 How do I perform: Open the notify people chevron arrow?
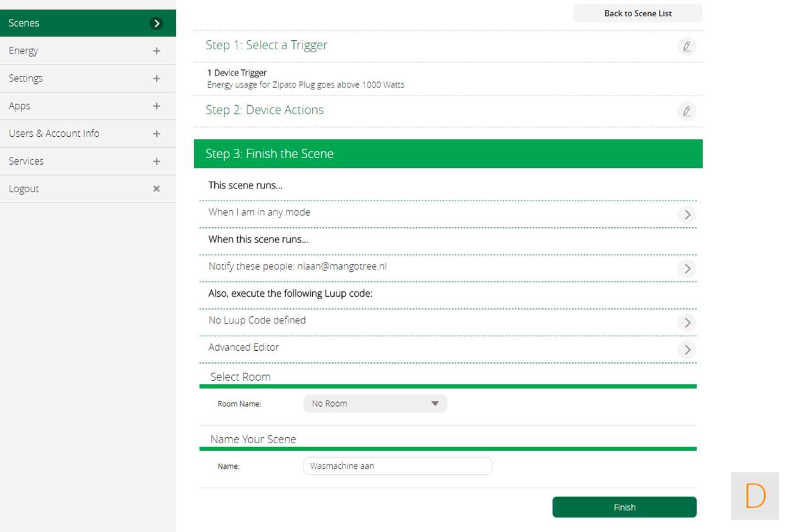[x=687, y=269]
